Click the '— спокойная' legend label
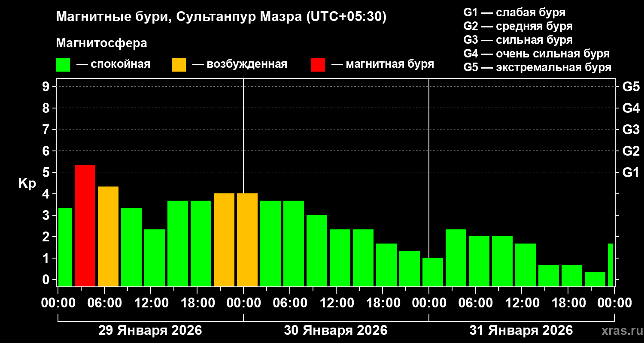This screenshot has width=644, height=343. pos(113,64)
